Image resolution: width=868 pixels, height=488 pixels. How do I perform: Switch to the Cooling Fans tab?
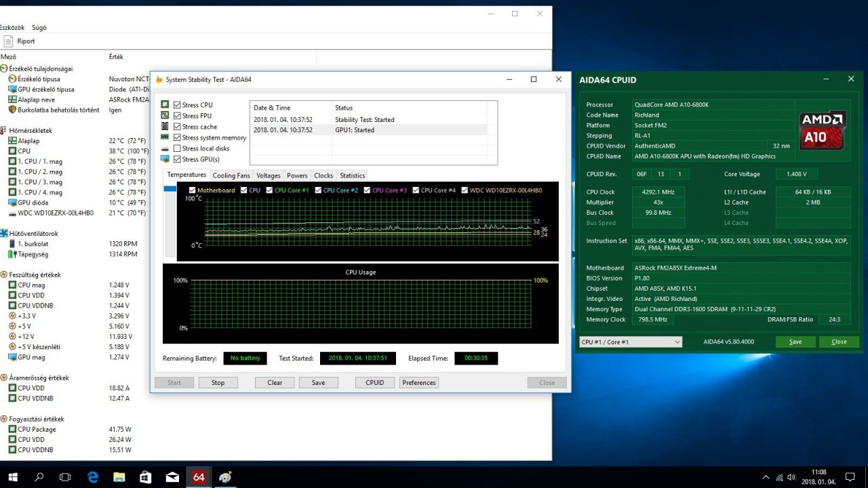coord(231,176)
